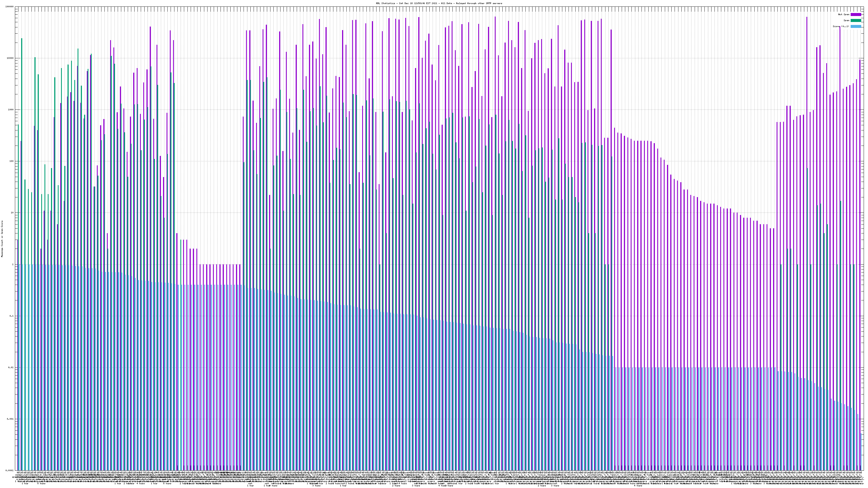The width and height of the screenshot is (868, 488).
Task: Click the 0.001 y-axis tick label
Action: point(11,419)
